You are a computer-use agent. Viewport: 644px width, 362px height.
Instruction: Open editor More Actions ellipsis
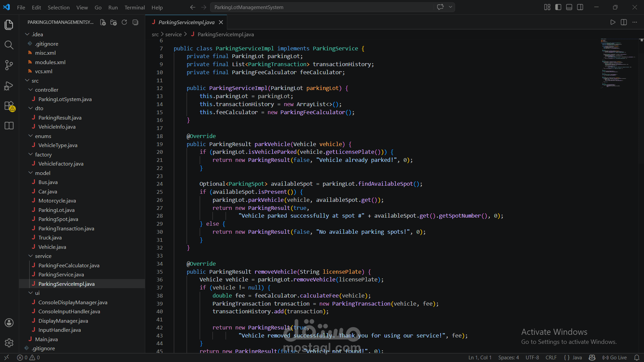[x=635, y=22]
